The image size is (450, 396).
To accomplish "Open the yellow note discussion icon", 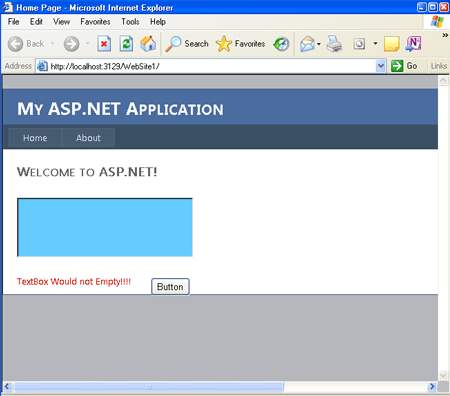I will coord(392,44).
